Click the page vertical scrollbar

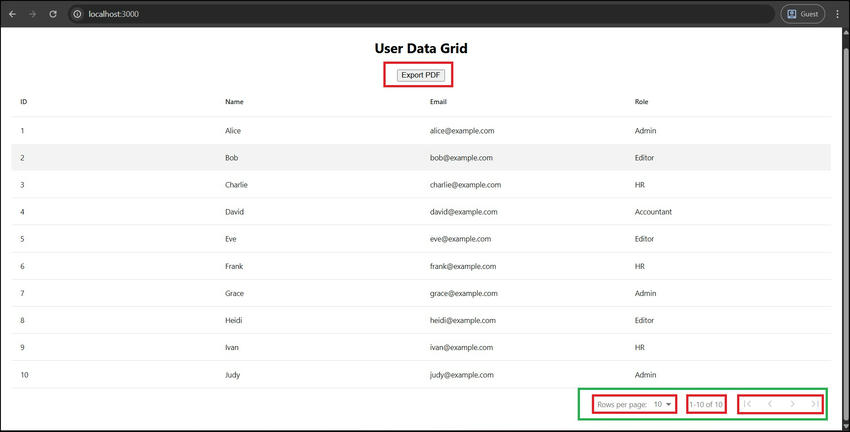coord(844,200)
